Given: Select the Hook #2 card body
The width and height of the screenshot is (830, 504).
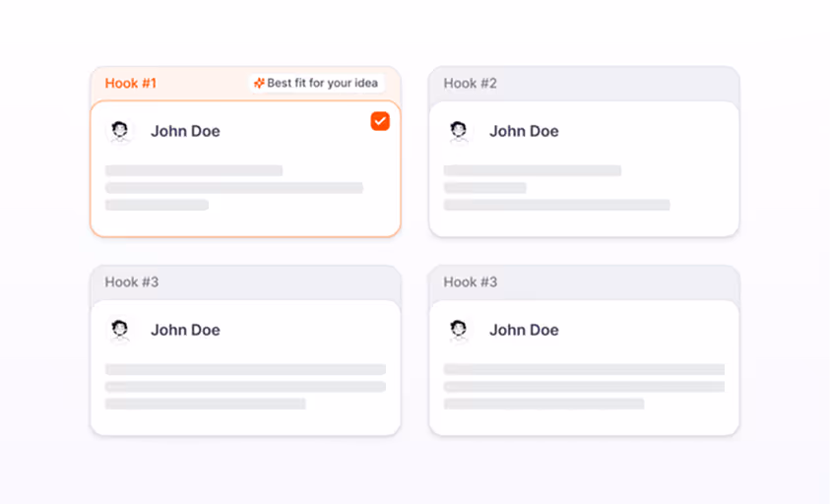Looking at the screenshot, I should [x=584, y=169].
